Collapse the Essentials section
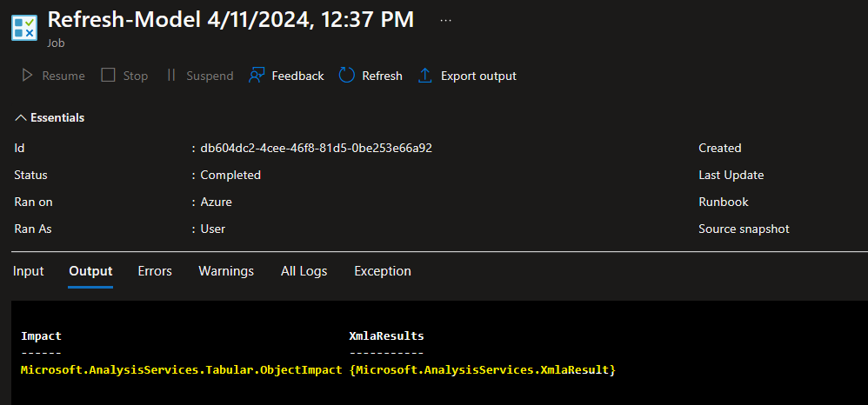Screen dimensions: 868x405 click(50, 117)
